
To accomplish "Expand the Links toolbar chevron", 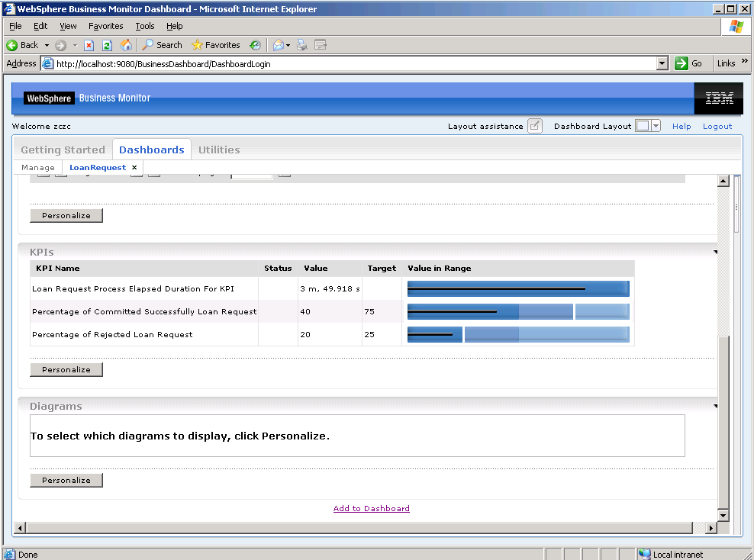I will pyautogui.click(x=745, y=61).
